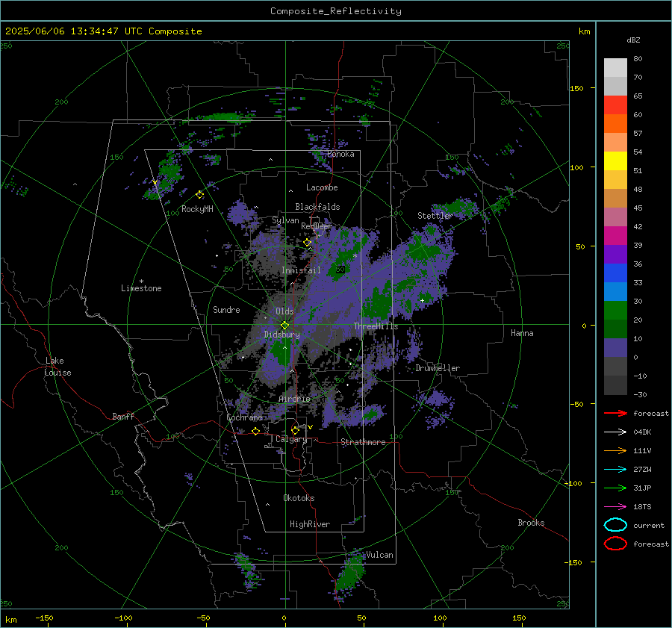Click the red forecast arrow in the legend

point(615,413)
